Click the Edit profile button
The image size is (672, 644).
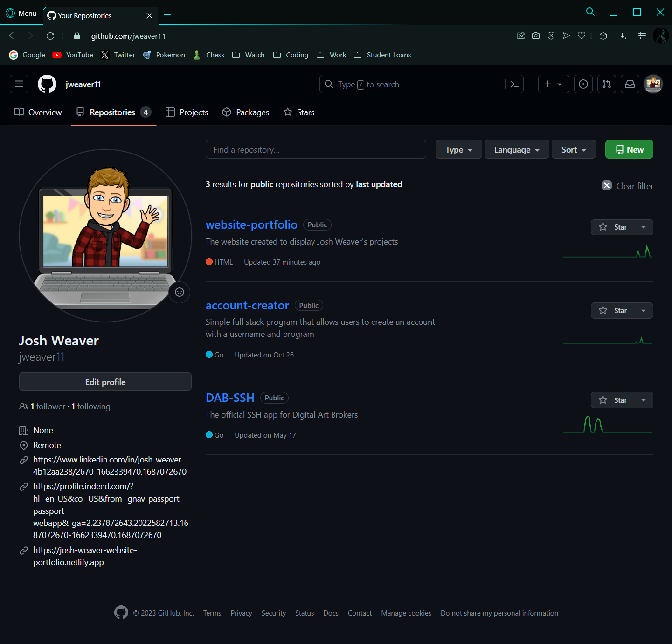[x=105, y=382]
